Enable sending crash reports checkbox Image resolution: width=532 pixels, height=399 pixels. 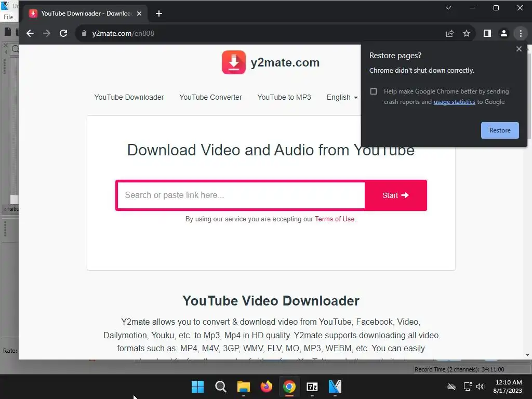[x=374, y=91]
